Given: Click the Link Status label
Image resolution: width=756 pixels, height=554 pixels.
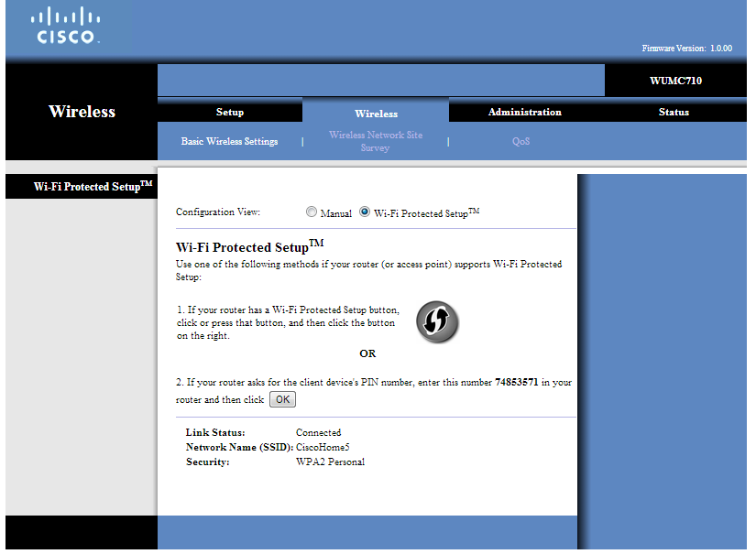Looking at the screenshot, I should 215,432.
